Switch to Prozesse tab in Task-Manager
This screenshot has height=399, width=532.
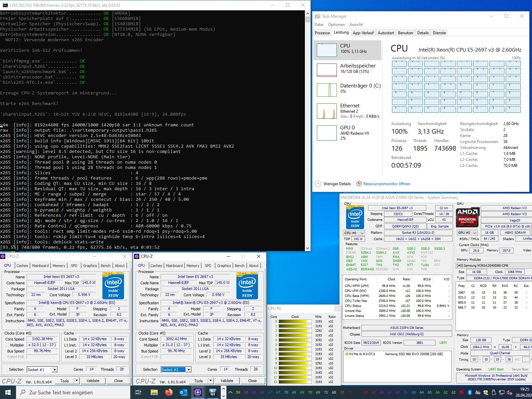point(322,33)
